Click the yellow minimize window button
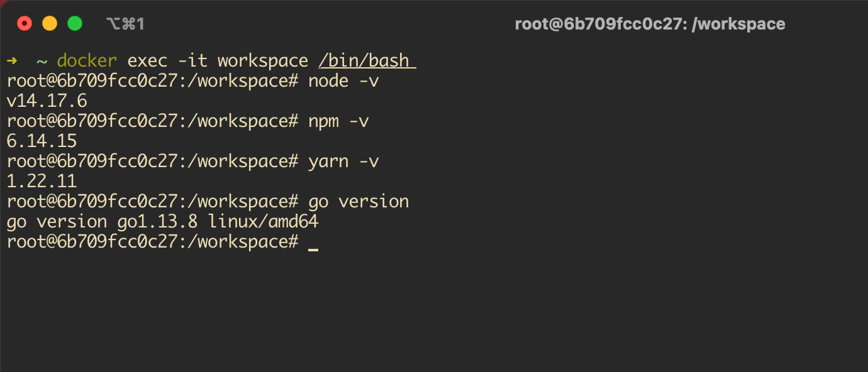The width and height of the screenshot is (868, 372). [50, 24]
